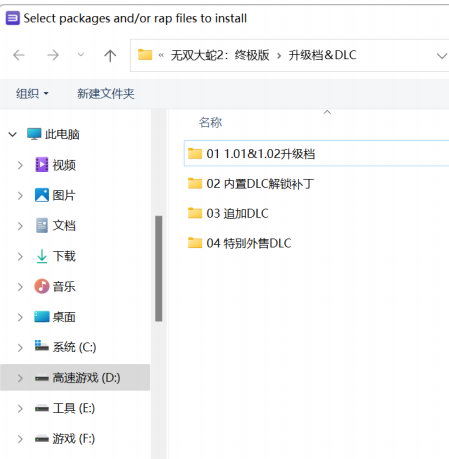This screenshot has width=449, height=459.
Task: Expand the 文档 tree node
Action: (20, 226)
